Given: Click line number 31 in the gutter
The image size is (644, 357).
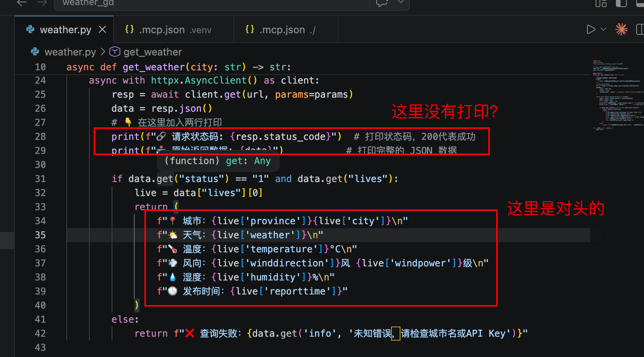Looking at the screenshot, I should (40, 178).
